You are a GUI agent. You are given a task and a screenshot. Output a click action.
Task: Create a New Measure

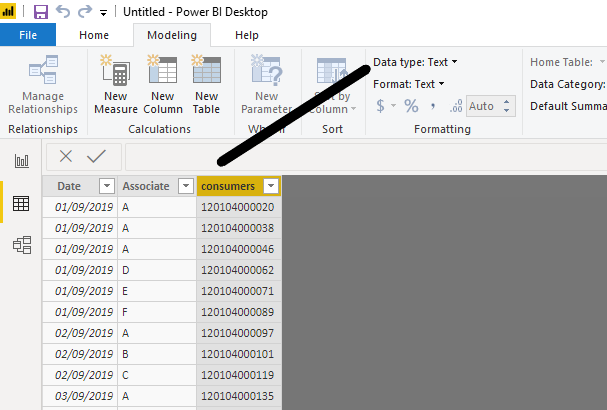coord(116,85)
